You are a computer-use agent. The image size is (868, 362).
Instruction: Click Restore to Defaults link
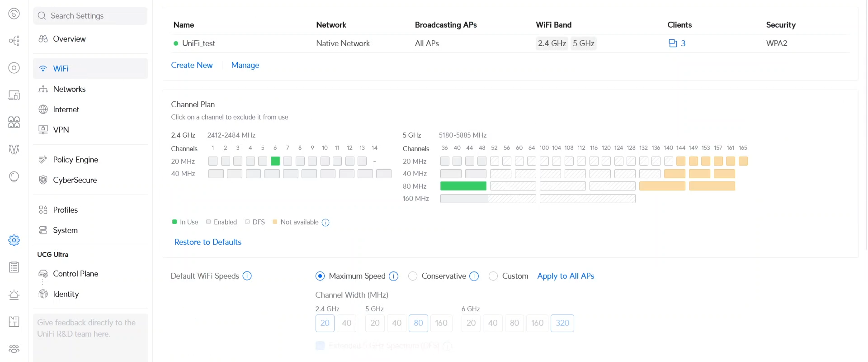click(x=208, y=242)
